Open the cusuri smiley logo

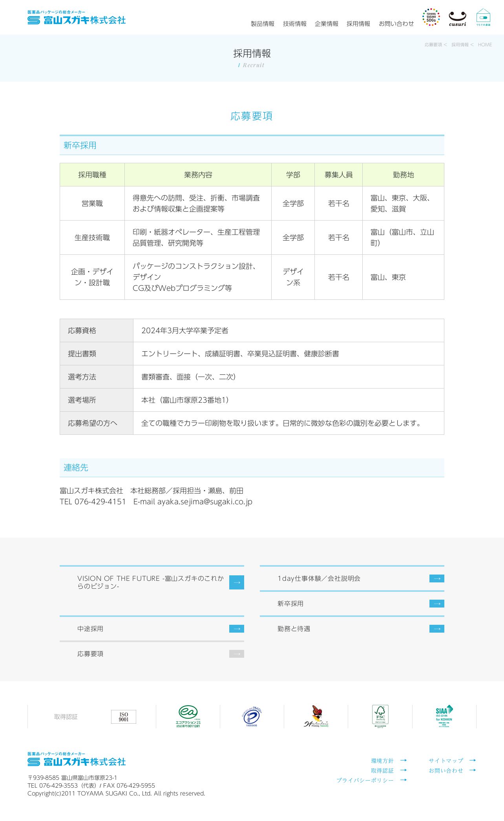(x=457, y=18)
